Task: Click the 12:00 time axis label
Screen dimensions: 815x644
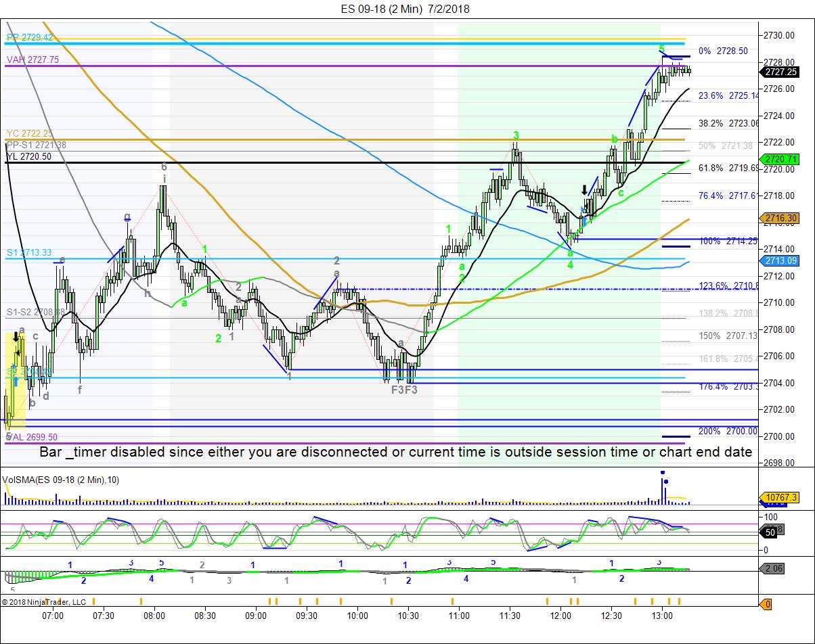Action: [560, 616]
